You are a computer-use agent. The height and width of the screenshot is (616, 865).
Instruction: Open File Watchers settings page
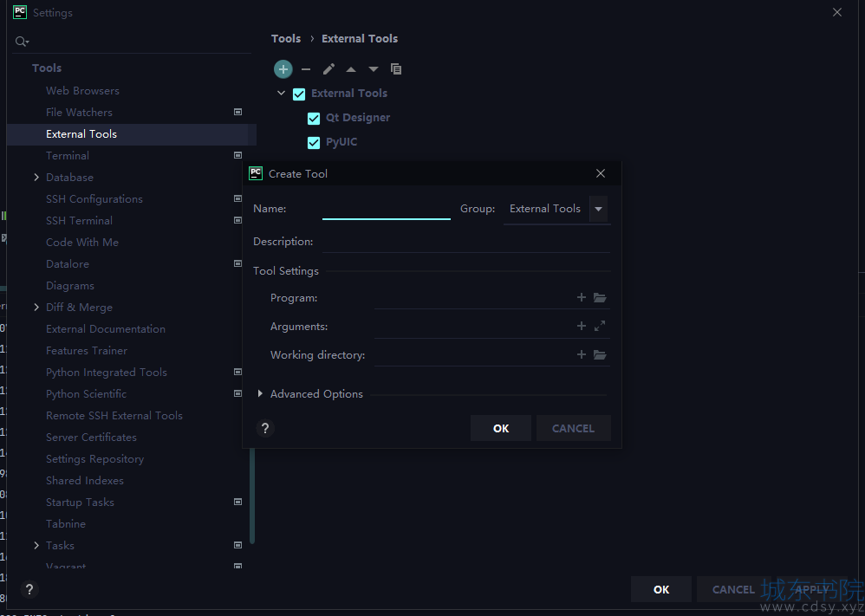click(79, 112)
